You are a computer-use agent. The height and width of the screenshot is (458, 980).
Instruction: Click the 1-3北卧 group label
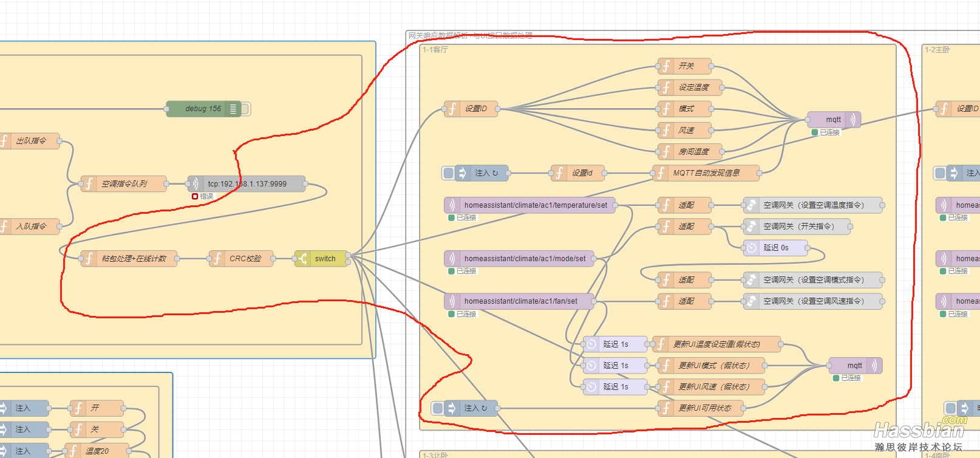click(x=435, y=455)
